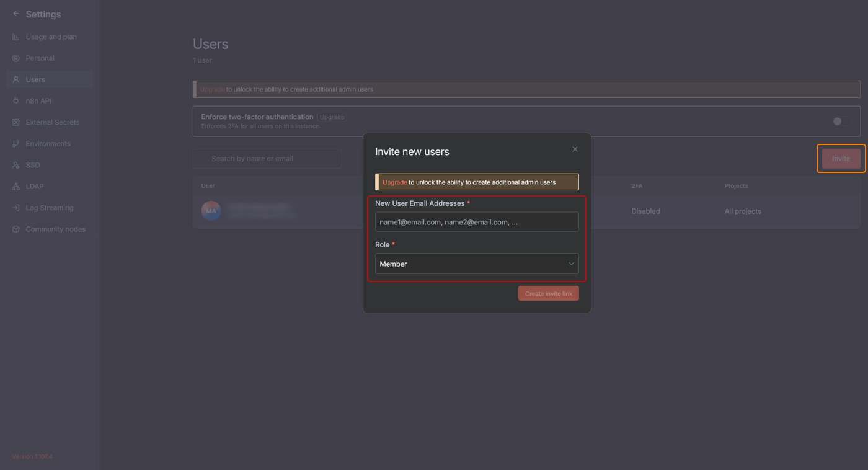The height and width of the screenshot is (470, 868).
Task: Go to the SSO settings page
Action: coord(33,165)
